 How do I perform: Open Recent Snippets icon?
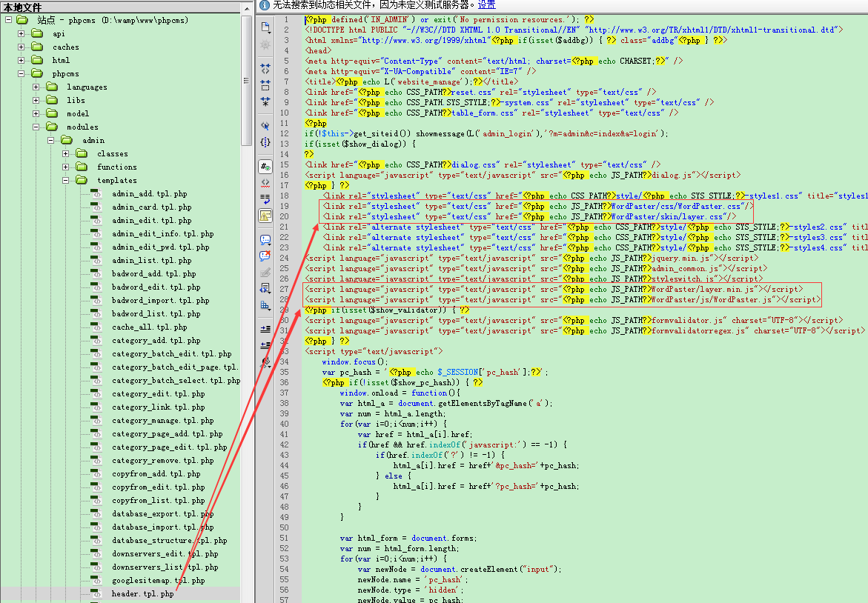point(265,288)
